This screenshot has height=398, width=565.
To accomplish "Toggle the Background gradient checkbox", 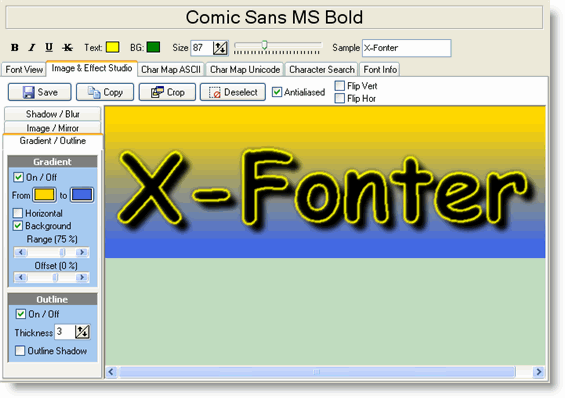I will click(18, 226).
